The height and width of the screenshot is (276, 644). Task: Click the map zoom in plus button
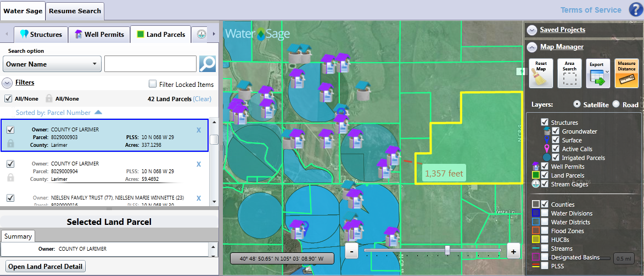[513, 251]
